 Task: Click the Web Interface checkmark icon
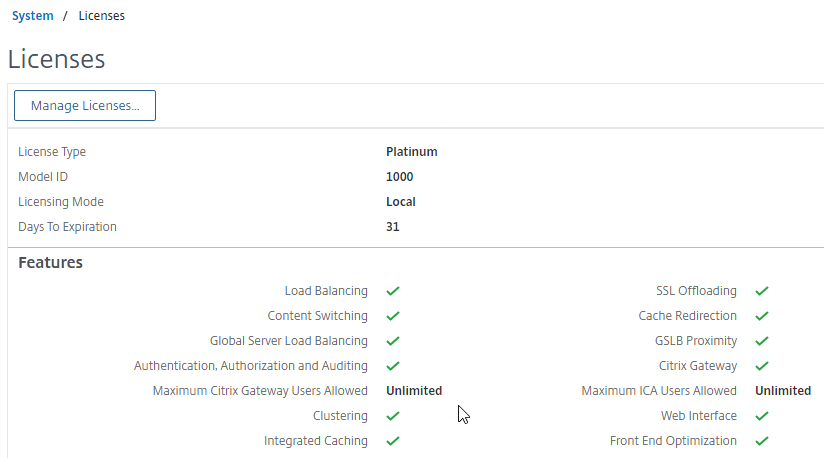762,416
